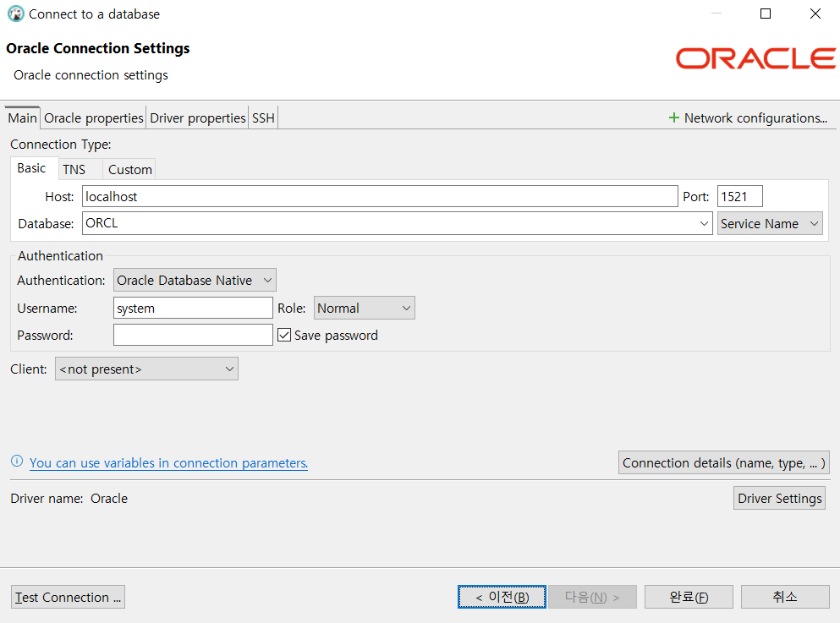The height and width of the screenshot is (623, 840).
Task: Switch to the Main tab
Action: [23, 117]
